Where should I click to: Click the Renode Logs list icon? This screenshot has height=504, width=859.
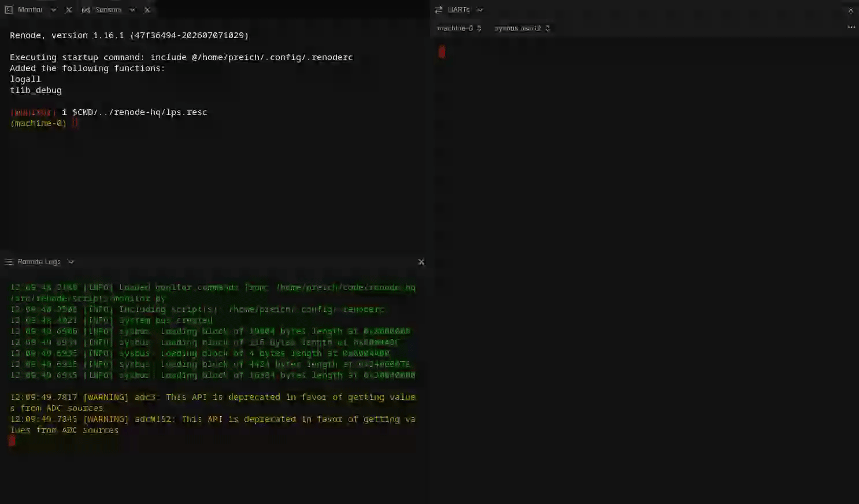(x=9, y=262)
